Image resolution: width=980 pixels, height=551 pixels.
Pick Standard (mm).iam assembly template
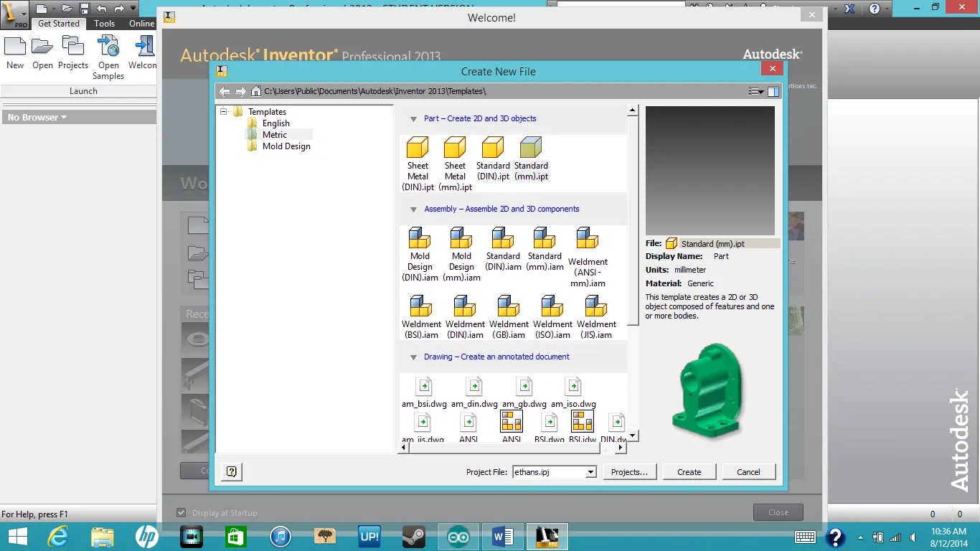545,249
